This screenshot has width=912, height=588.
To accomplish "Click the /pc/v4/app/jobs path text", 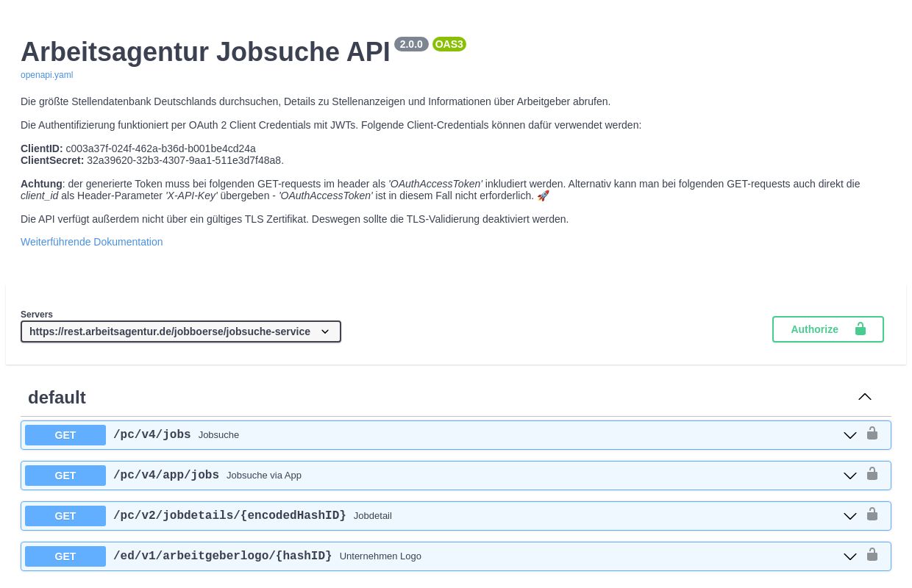I will [166, 475].
